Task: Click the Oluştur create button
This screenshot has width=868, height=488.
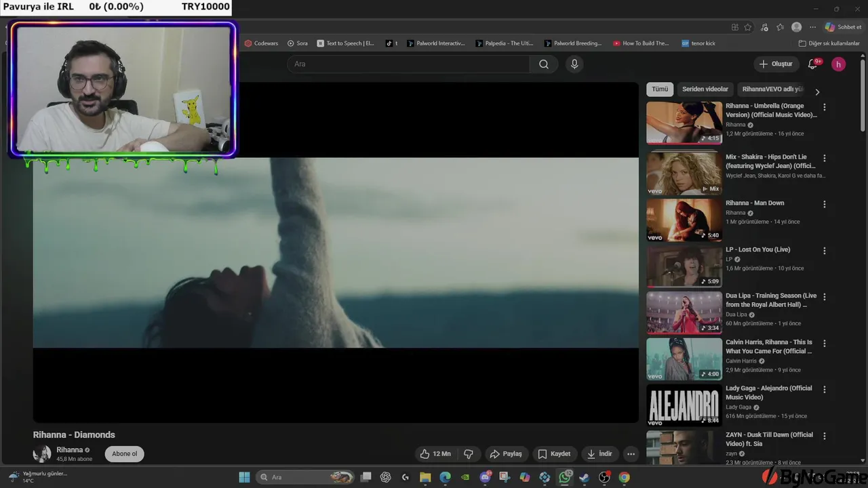Action: [x=775, y=64]
